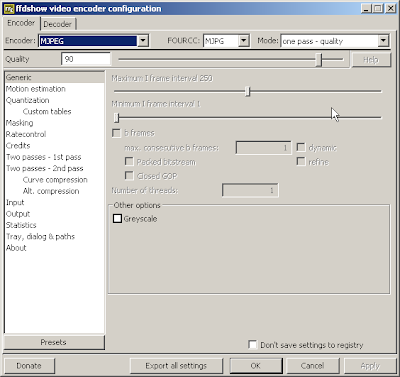Select About in the settings list
This screenshot has width=400, height=377.
point(54,248)
